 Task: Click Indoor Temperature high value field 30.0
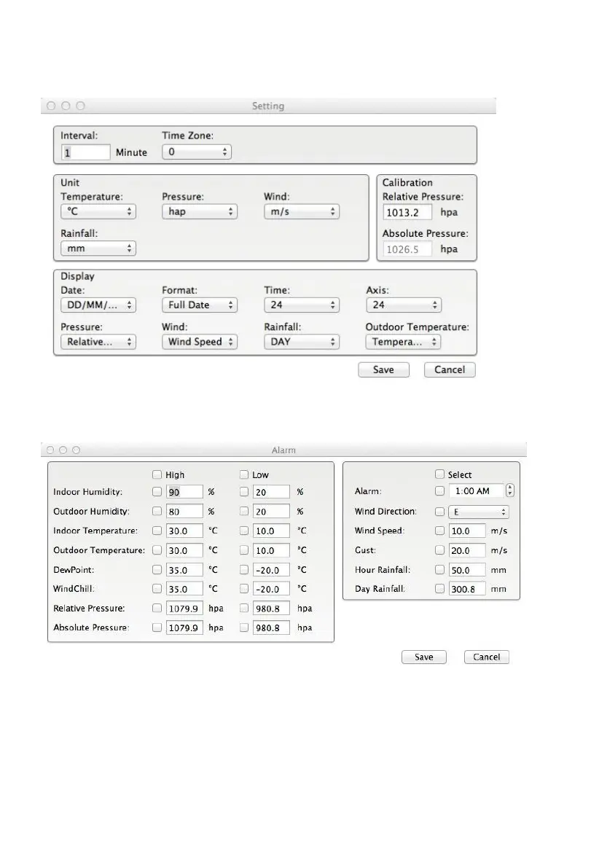click(x=184, y=531)
